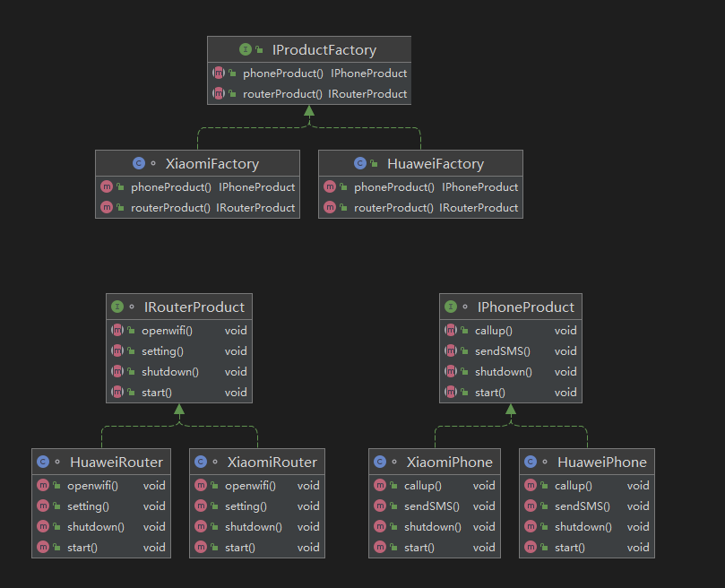Select shutdown() in IRouterProduct

(x=179, y=372)
